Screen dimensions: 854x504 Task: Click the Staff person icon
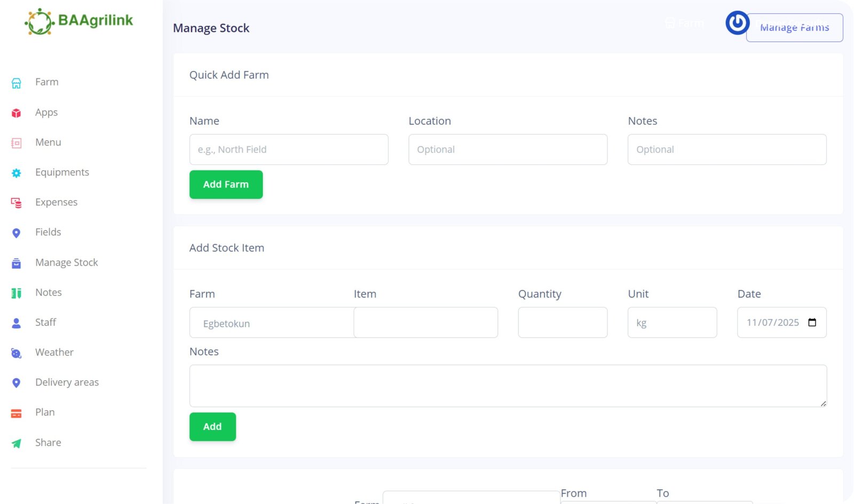pos(17,323)
